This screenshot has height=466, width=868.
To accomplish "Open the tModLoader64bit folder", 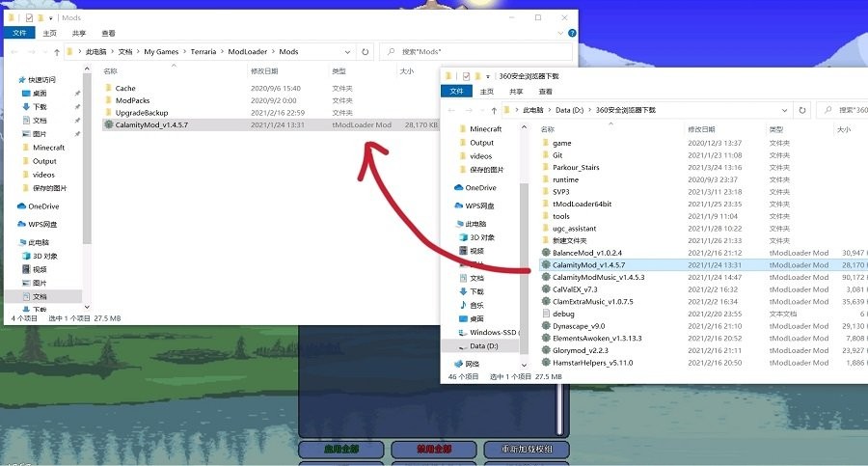I will (x=582, y=204).
